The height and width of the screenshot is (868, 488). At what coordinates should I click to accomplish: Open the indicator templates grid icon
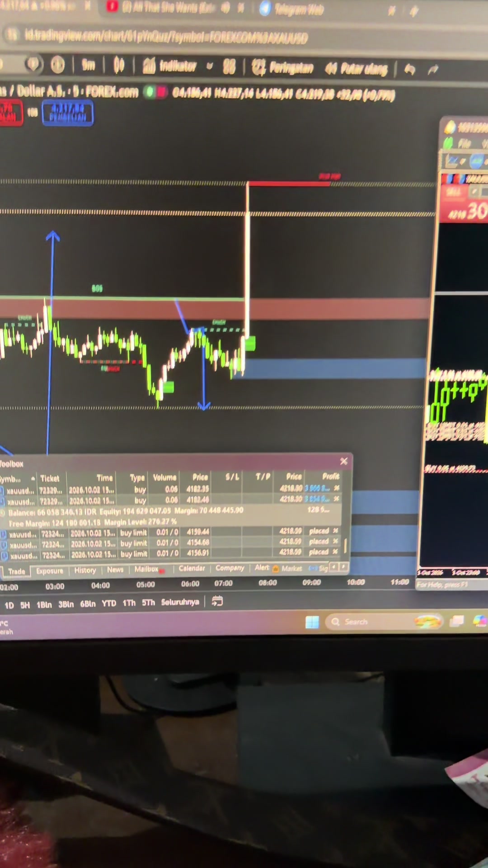229,67
